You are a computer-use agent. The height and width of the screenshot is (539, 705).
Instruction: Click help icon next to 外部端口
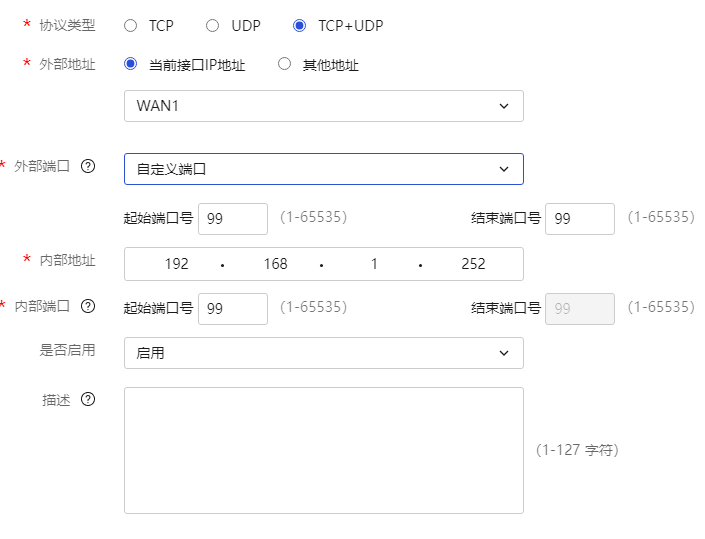tap(87, 167)
